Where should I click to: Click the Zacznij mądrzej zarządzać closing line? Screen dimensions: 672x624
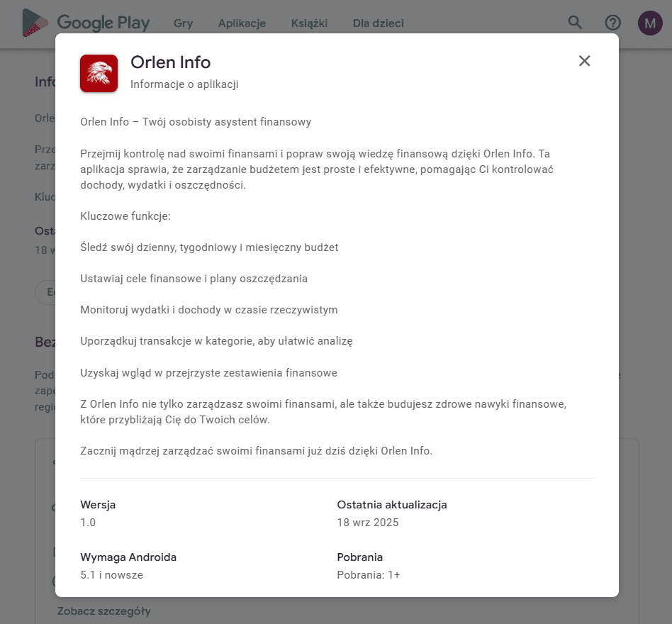point(257,451)
